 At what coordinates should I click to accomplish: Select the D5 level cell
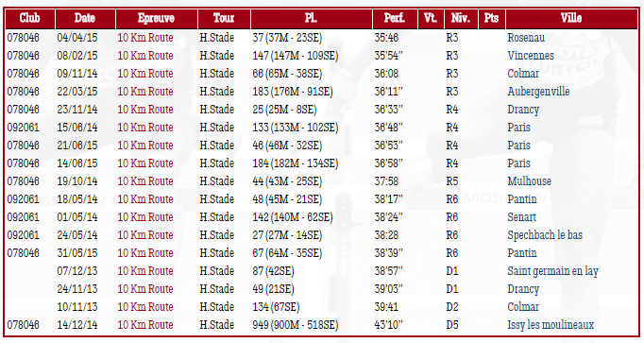click(x=452, y=325)
